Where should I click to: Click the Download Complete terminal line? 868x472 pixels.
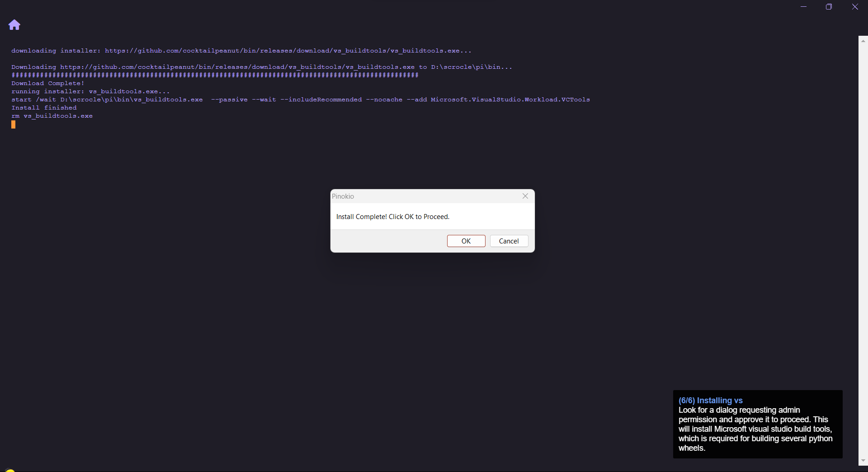click(48, 83)
